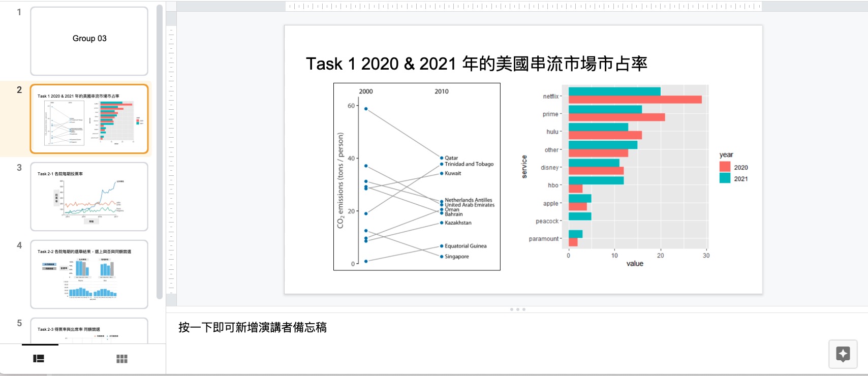Click the filmstrip vertical scrollbar
868x376 pixels.
point(160,151)
